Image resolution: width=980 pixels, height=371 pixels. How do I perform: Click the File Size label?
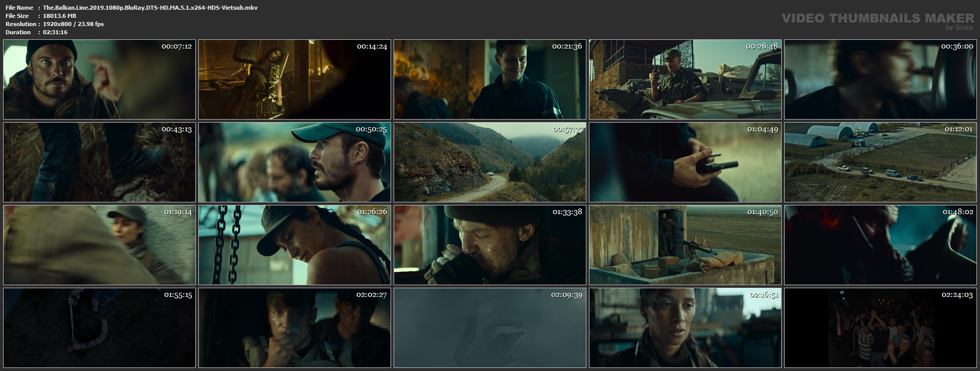tap(17, 16)
